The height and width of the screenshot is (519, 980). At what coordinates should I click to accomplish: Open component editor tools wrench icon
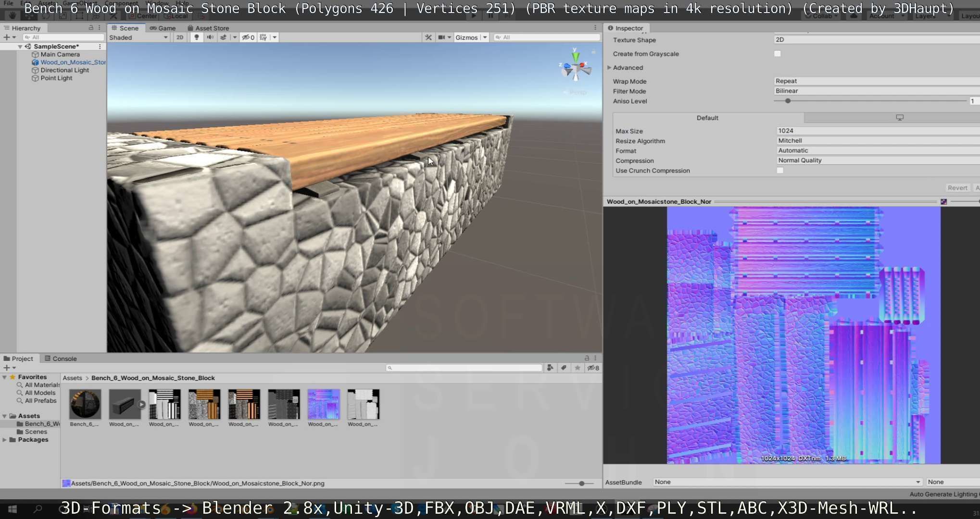428,37
